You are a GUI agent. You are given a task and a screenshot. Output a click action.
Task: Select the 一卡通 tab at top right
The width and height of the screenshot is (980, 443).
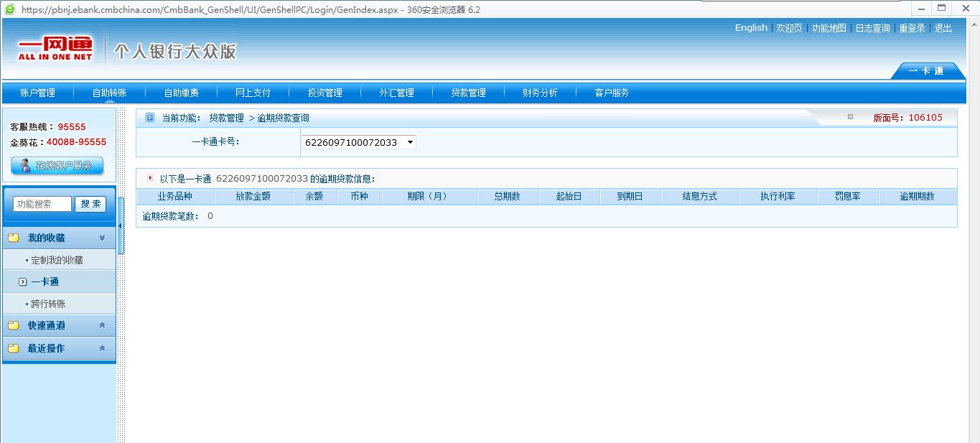tap(926, 70)
